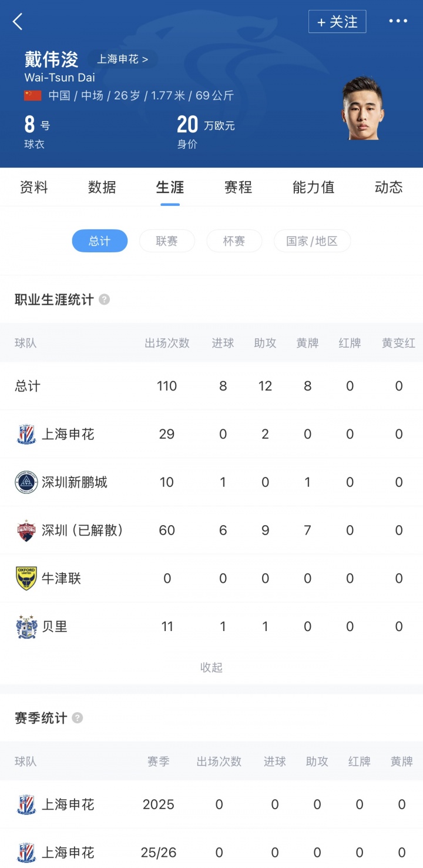Open the 上海申花 team link in header
The image size is (423, 868).
click(122, 59)
